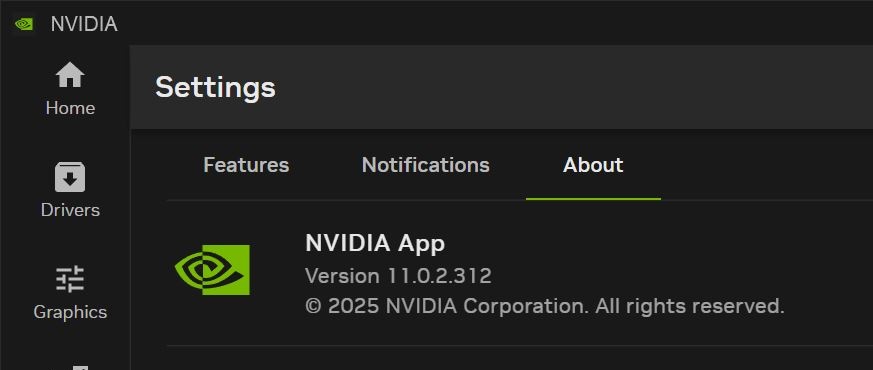
Task: Click the NVIDIA eye logo in the title bar
Action: click(23, 24)
